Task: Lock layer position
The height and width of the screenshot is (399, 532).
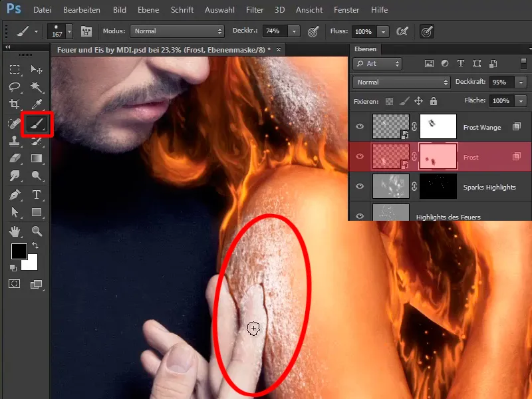Action: tap(419, 101)
